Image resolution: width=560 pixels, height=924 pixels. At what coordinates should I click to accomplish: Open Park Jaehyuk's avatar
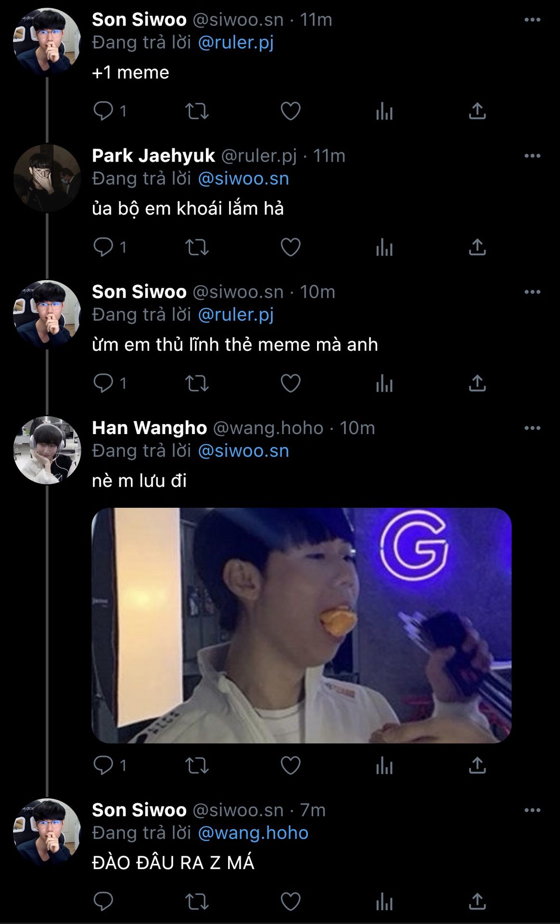click(x=47, y=178)
